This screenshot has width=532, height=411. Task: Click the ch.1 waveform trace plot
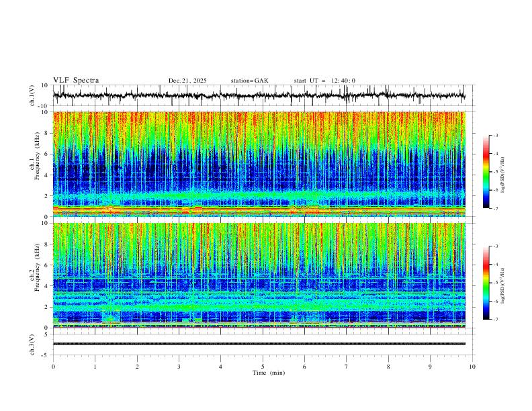click(x=259, y=95)
